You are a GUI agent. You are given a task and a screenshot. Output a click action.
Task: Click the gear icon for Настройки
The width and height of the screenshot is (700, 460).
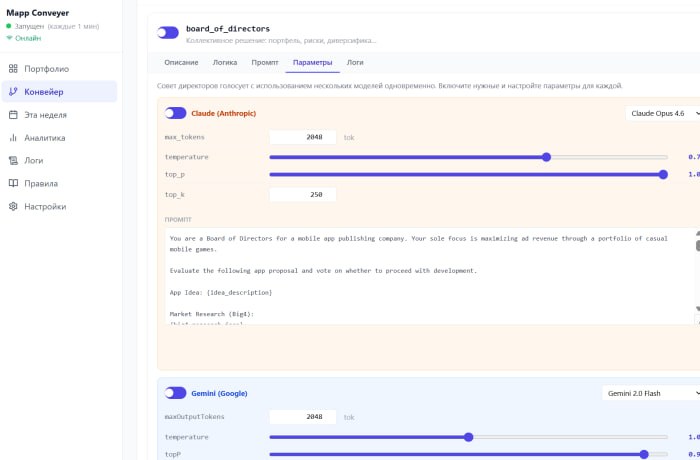click(x=13, y=206)
